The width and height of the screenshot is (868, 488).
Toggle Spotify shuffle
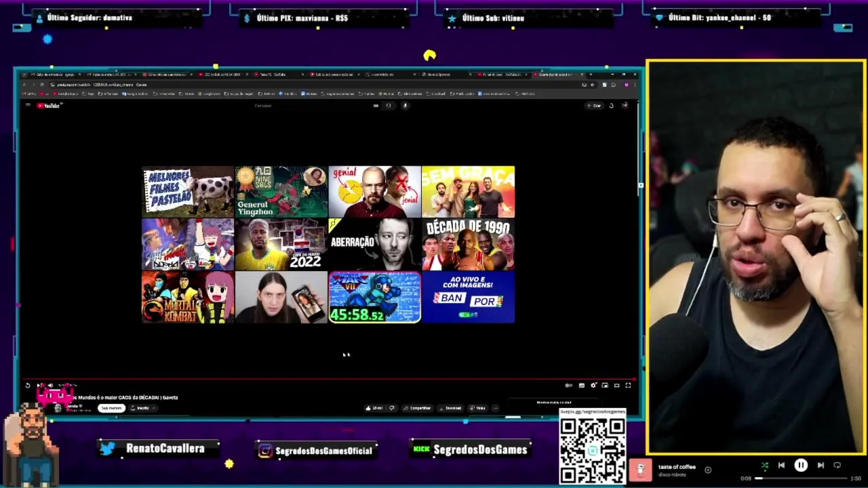764,466
